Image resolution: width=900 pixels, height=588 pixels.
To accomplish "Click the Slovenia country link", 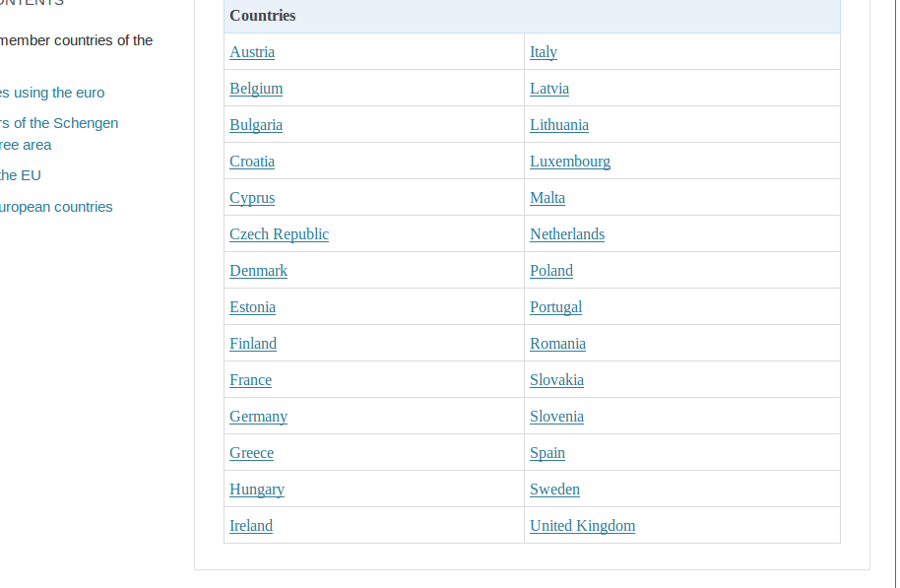I will (556, 417).
